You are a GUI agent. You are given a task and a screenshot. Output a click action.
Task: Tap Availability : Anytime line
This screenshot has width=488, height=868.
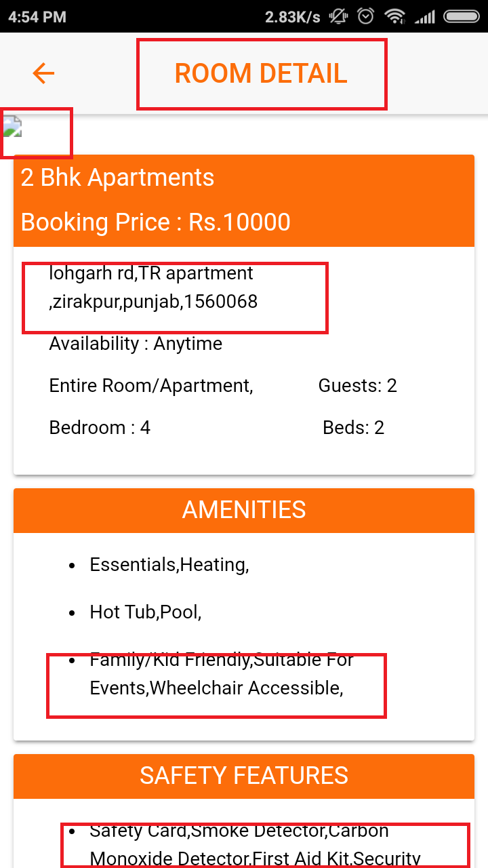136,344
